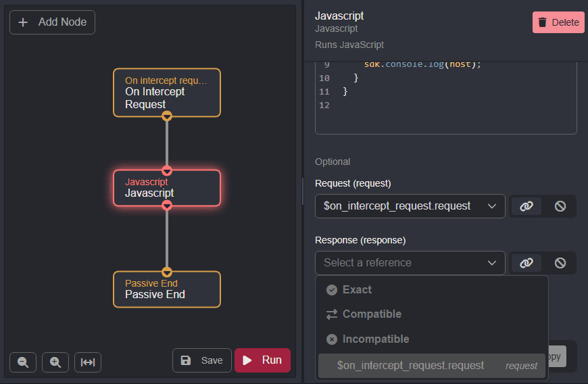Click link icon next to Response field
588x384 pixels.
click(x=526, y=263)
